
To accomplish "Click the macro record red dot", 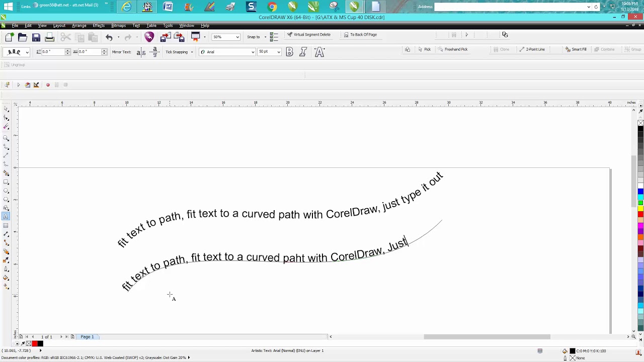I will pos(48,84).
